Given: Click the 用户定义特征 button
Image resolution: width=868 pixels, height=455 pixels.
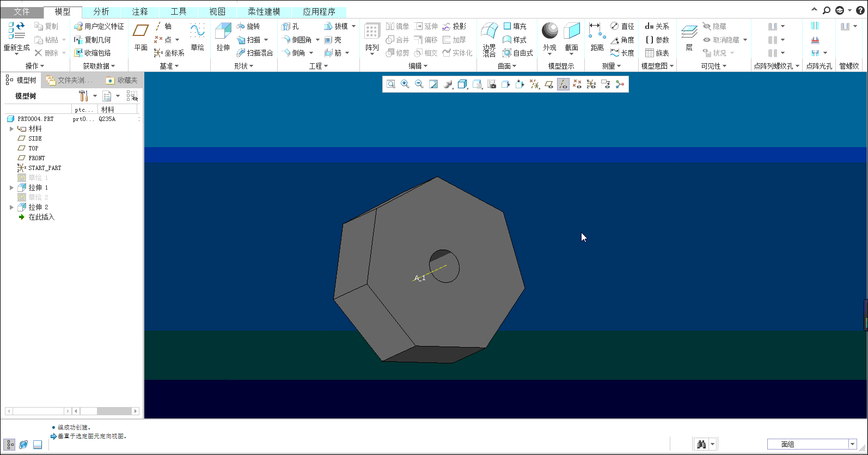Looking at the screenshot, I should pos(99,26).
